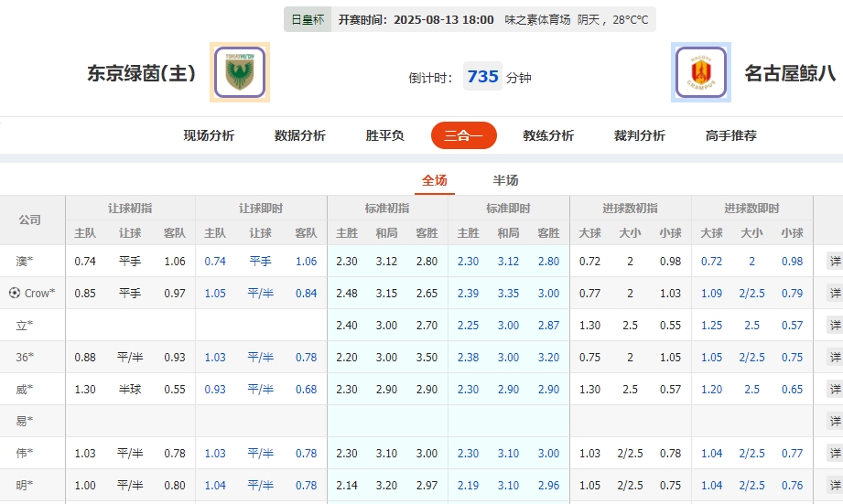
Task: Switch to the 数据分析 tab
Action: click(299, 135)
